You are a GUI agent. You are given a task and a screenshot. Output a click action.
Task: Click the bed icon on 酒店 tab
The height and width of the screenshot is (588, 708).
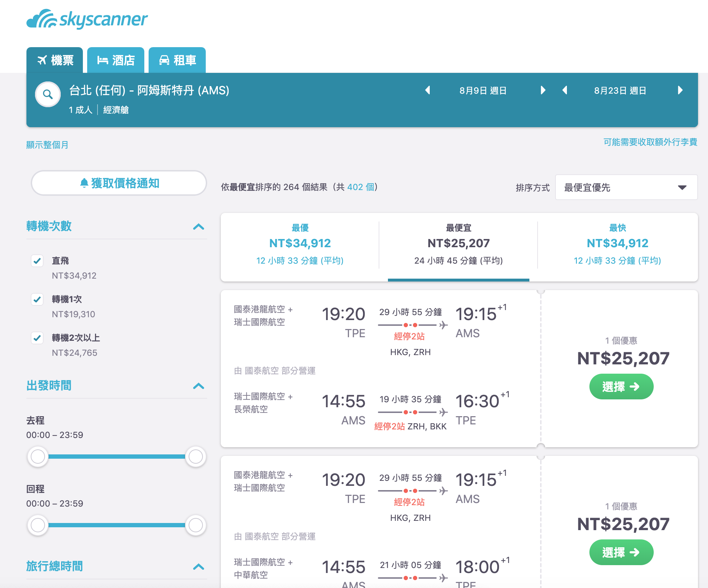(103, 60)
